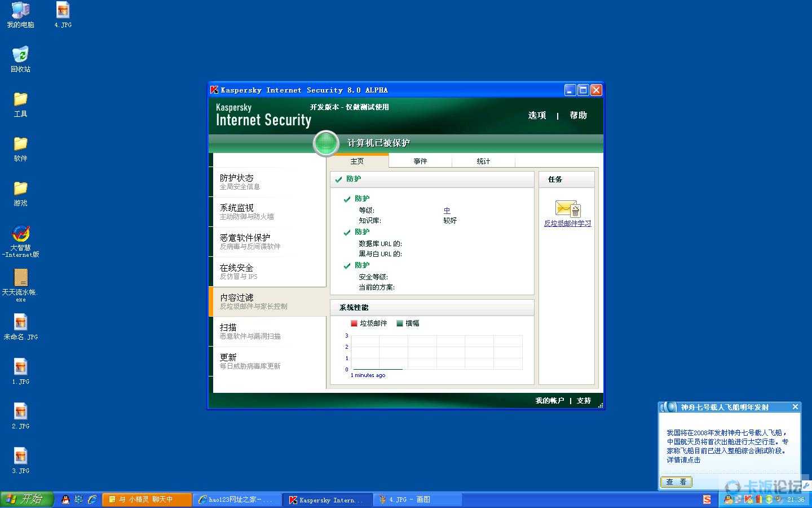This screenshot has width=812, height=508.
Task: Select 系统监视 sidebar section
Action: click(x=270, y=212)
